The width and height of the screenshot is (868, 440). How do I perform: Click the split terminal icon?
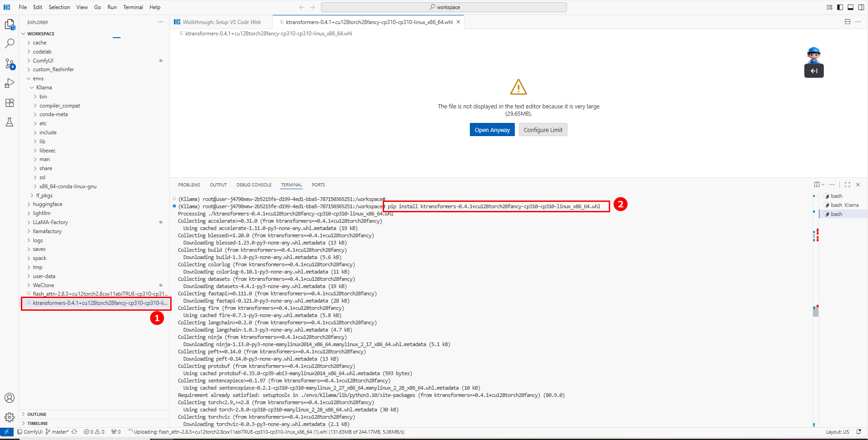[x=817, y=185]
